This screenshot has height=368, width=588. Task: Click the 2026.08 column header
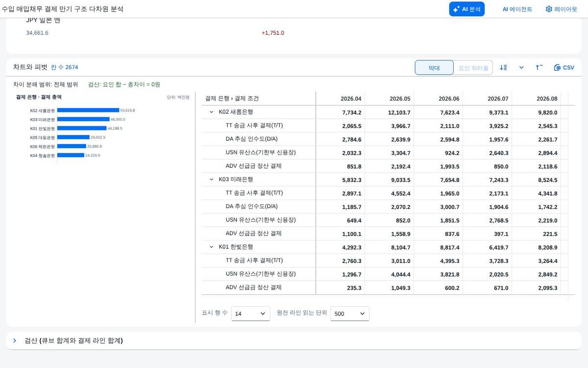tap(537, 99)
